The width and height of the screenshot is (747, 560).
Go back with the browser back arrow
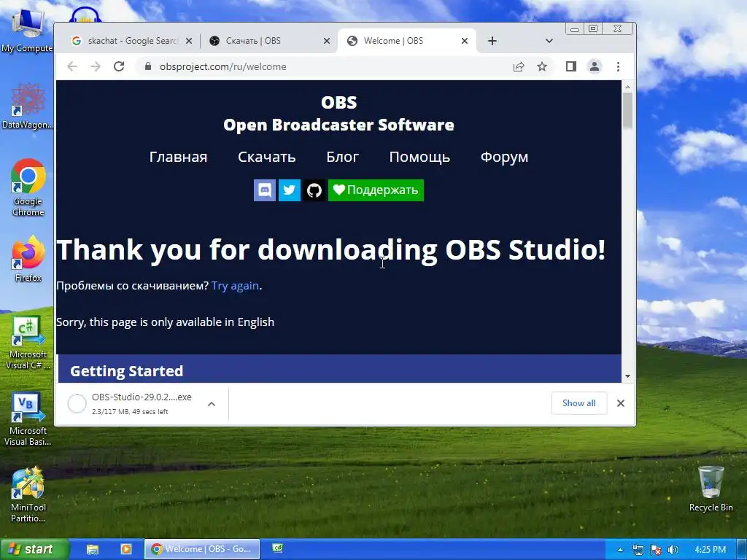[72, 66]
